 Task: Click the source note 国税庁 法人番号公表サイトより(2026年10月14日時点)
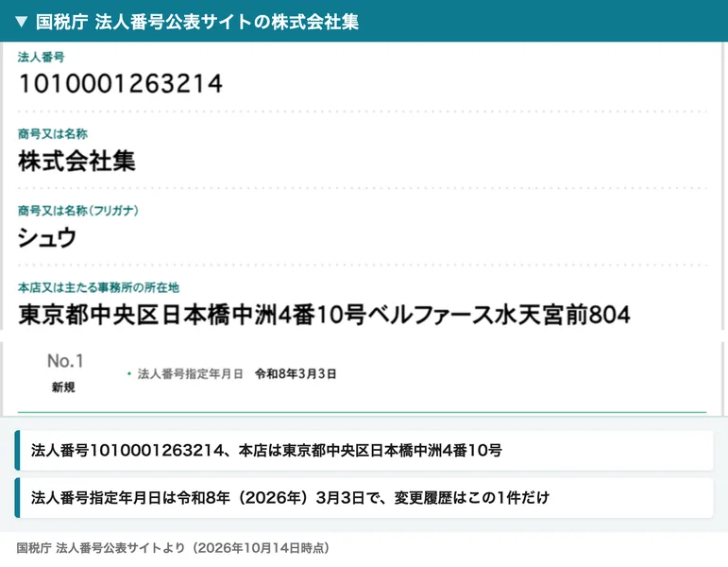(173, 548)
